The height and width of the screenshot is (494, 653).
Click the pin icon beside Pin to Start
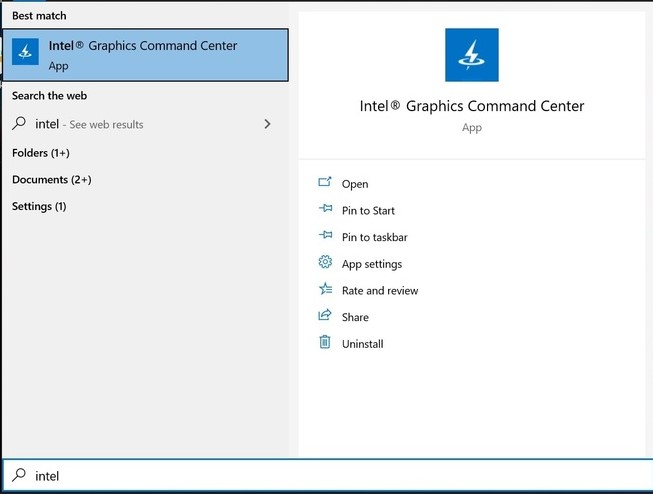324,210
